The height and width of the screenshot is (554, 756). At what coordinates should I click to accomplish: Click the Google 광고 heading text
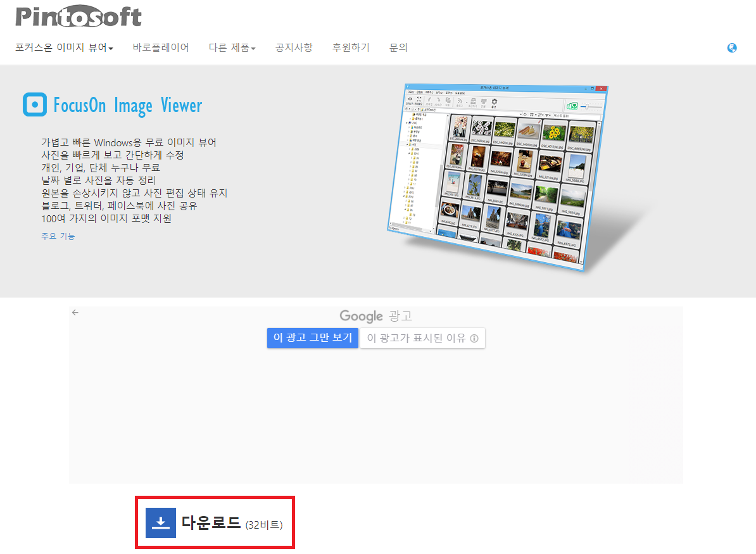pos(375,317)
